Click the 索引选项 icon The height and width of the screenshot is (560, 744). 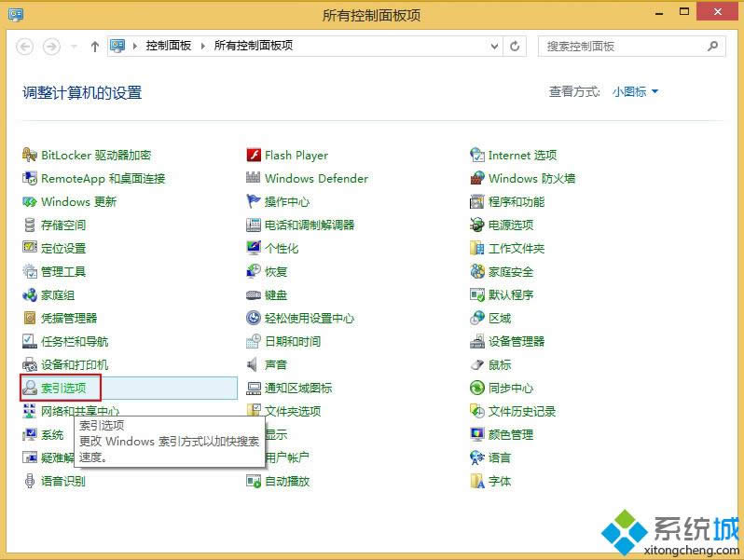pyautogui.click(x=30, y=388)
